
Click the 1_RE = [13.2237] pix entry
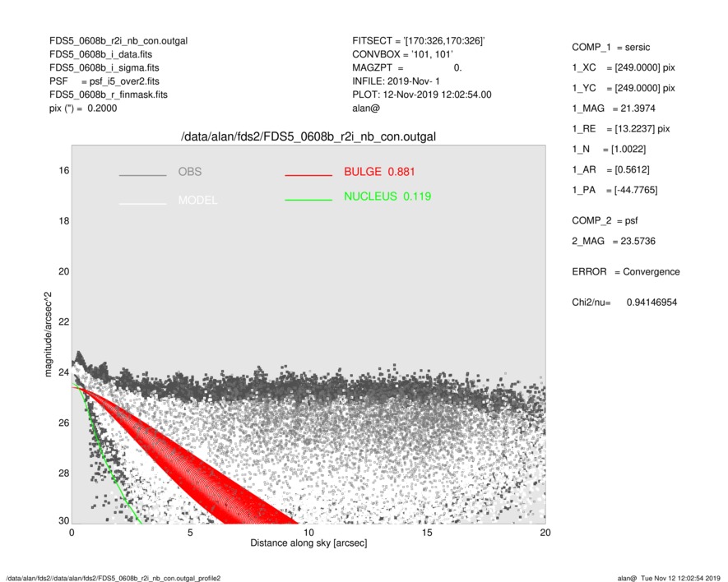pos(621,129)
